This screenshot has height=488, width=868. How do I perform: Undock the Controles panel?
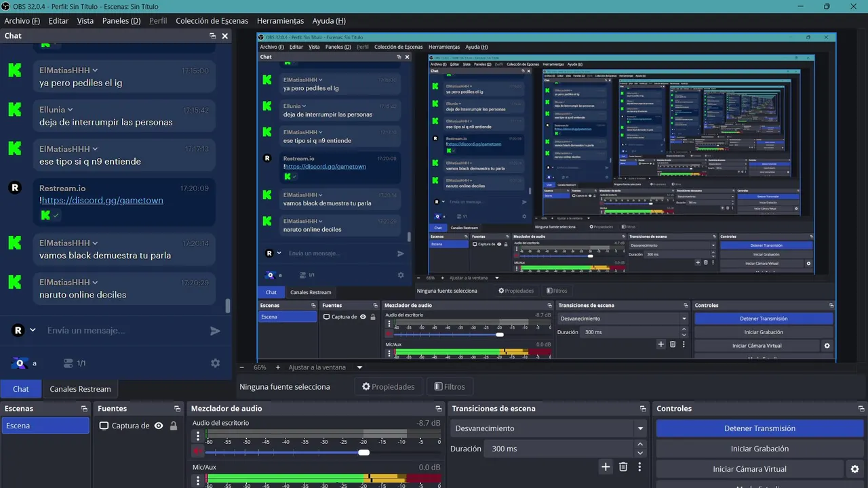(x=861, y=409)
